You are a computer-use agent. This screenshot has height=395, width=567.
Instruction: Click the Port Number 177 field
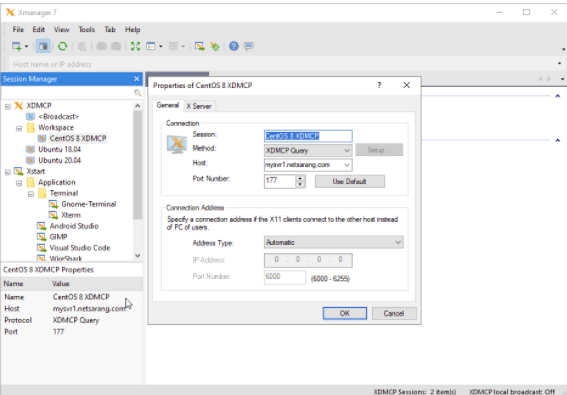(x=280, y=181)
